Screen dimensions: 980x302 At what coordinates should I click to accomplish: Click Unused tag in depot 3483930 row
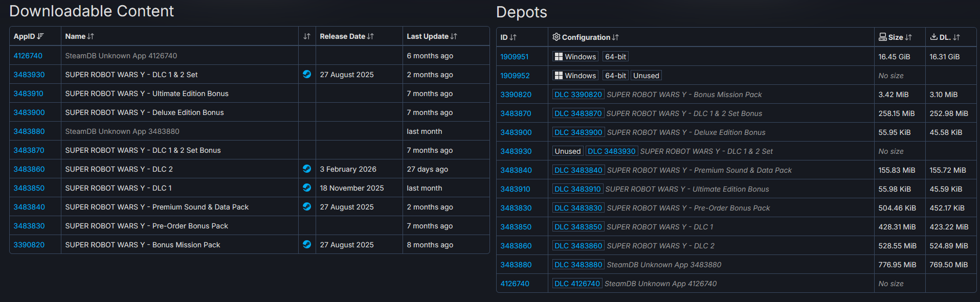568,151
